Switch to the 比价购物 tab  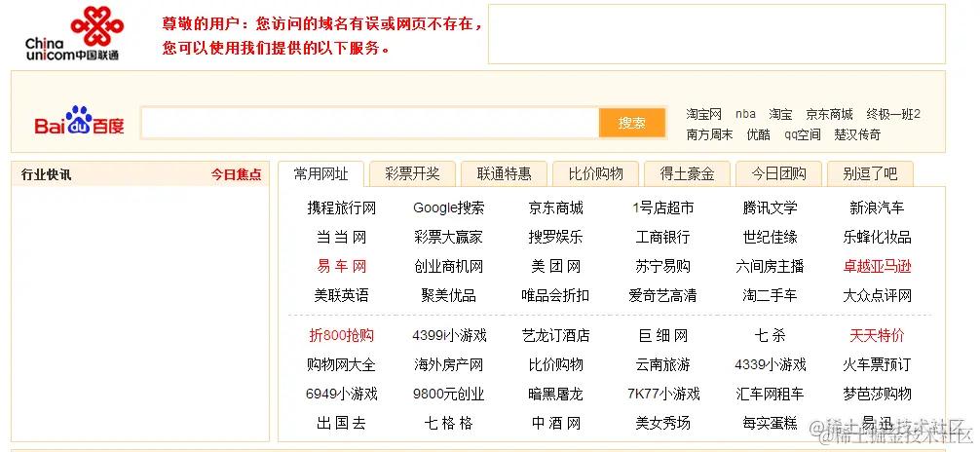click(595, 173)
